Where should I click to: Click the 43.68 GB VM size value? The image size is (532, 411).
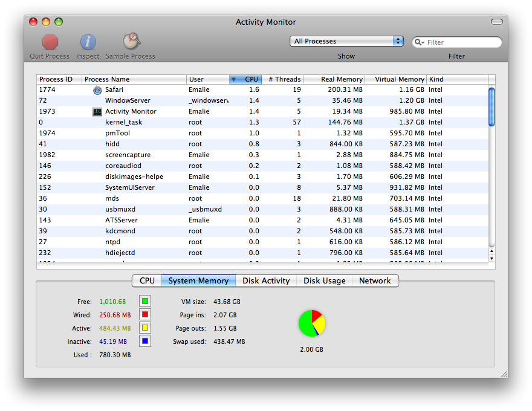pos(227,302)
